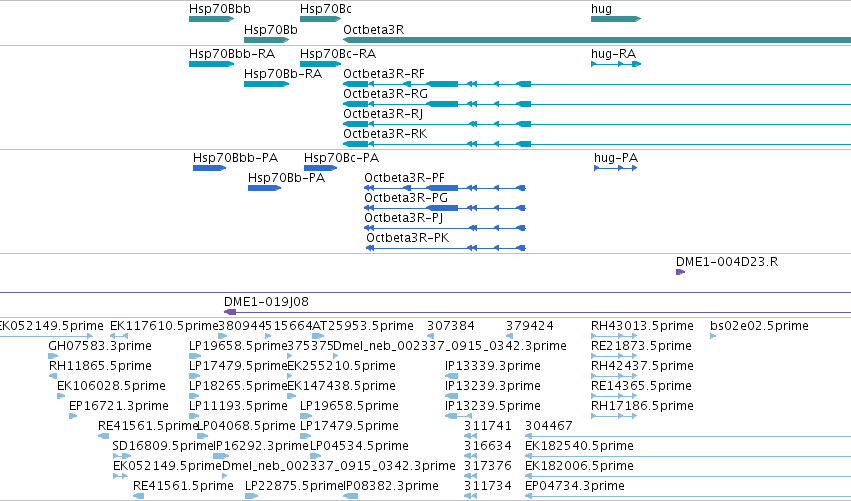The image size is (851, 501).
Task: Select the 304467 feature
Action: pyautogui.click(x=688, y=437)
